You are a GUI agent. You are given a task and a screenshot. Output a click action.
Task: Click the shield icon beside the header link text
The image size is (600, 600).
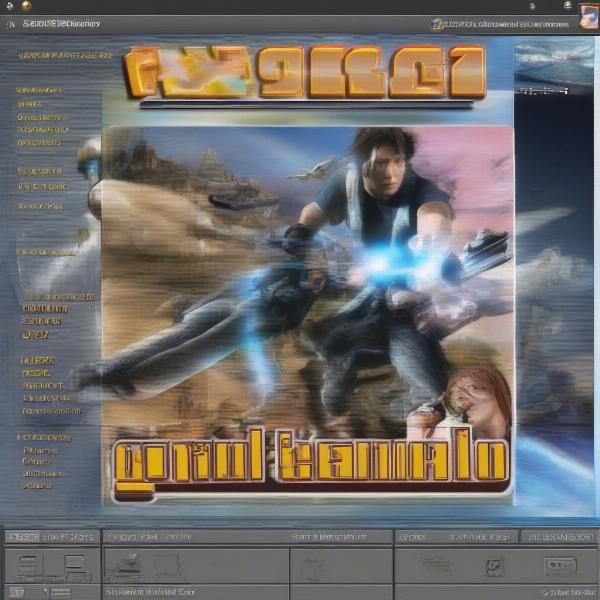coord(436,24)
